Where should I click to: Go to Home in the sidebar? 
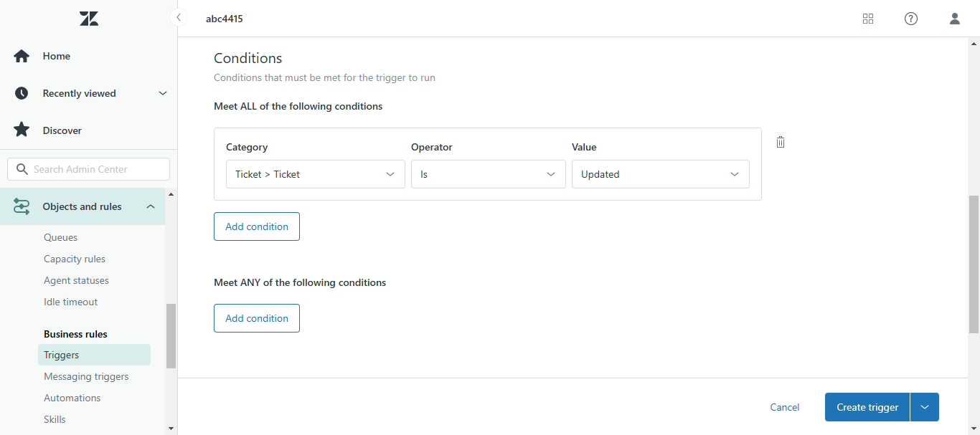[x=57, y=56]
